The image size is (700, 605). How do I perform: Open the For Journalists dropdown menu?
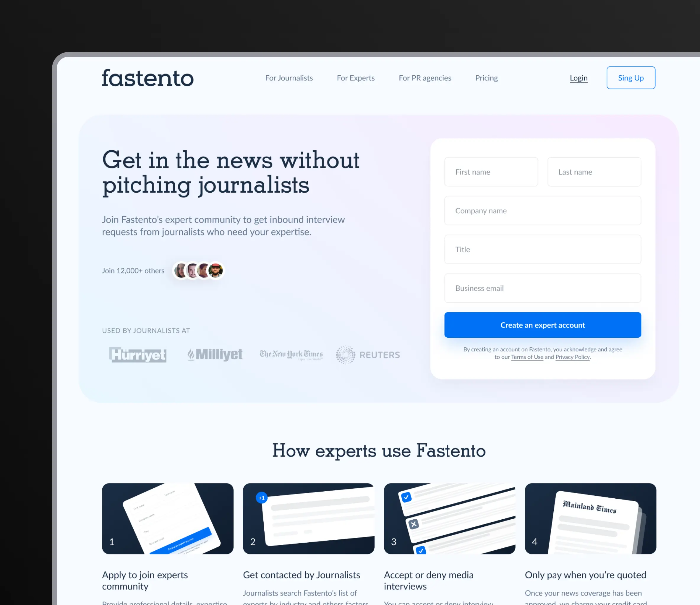click(x=288, y=77)
